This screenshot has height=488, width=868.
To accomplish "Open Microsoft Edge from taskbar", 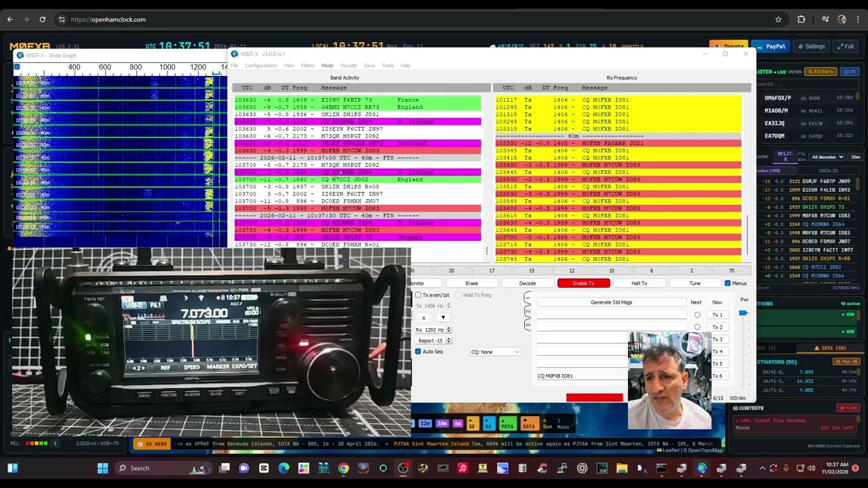I will point(283,468).
